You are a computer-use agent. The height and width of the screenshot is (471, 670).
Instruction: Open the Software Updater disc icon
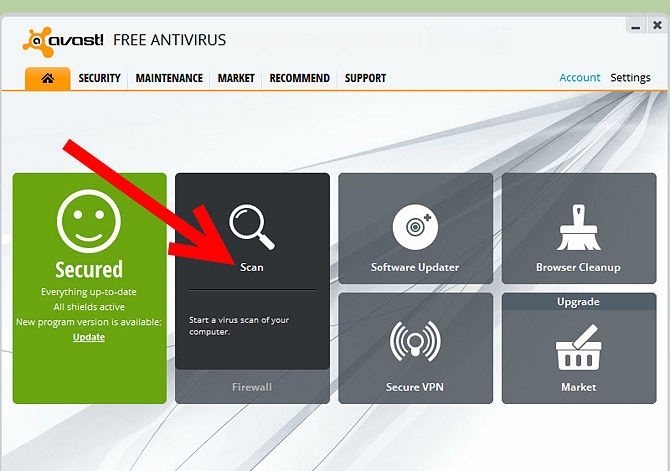[x=415, y=227]
